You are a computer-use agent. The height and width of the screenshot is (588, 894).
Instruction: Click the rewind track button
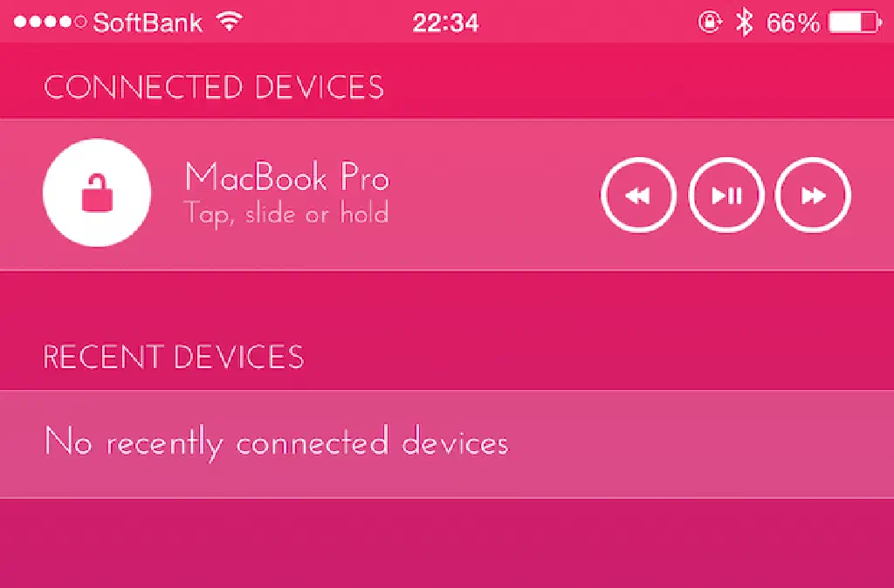[638, 195]
